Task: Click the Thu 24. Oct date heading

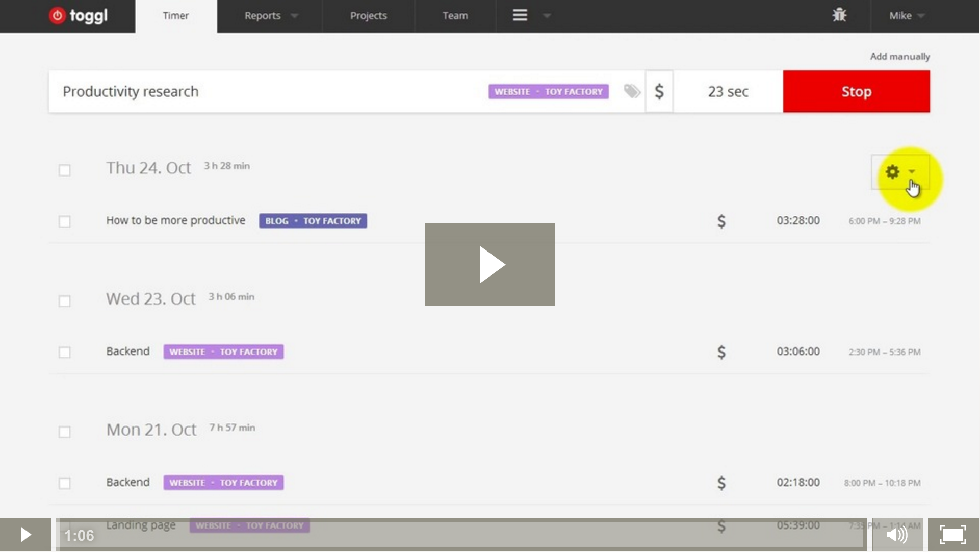Action: pyautogui.click(x=148, y=168)
